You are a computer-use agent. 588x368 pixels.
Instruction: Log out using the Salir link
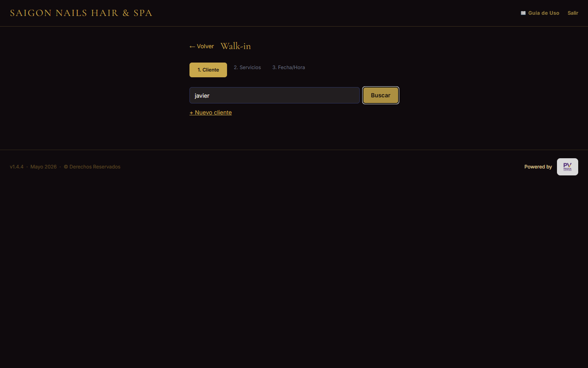(573, 13)
